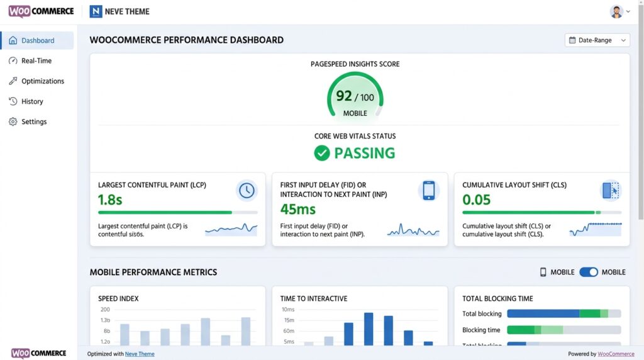The image size is (644, 360).
Task: Click the History clock icon in sidebar
Action: (13, 101)
